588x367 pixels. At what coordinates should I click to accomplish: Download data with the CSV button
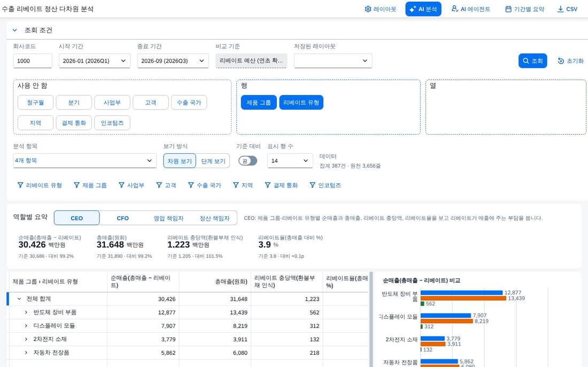click(x=567, y=9)
